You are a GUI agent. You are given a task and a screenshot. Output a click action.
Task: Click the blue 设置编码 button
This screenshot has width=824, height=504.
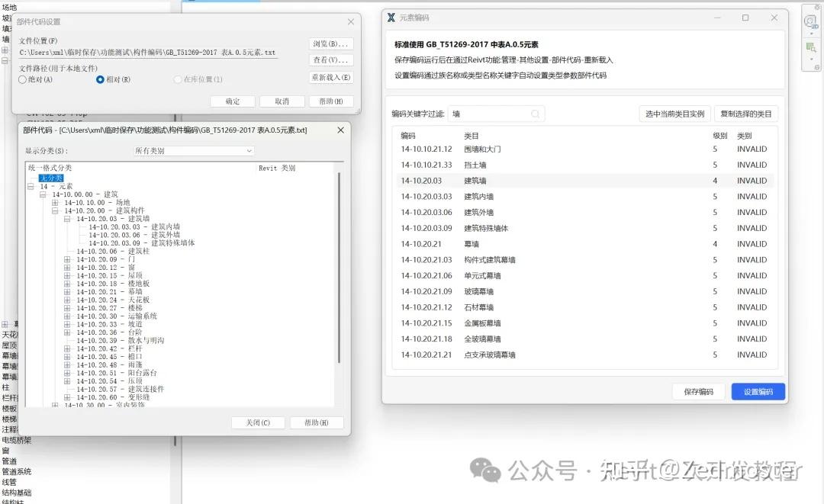[x=758, y=390]
